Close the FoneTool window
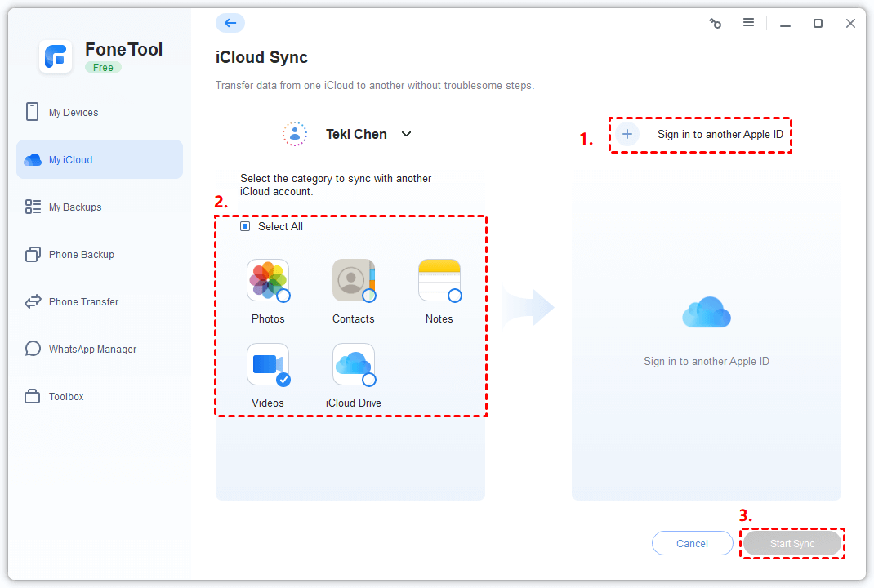Screen dimensions: 874x588 click(850, 23)
